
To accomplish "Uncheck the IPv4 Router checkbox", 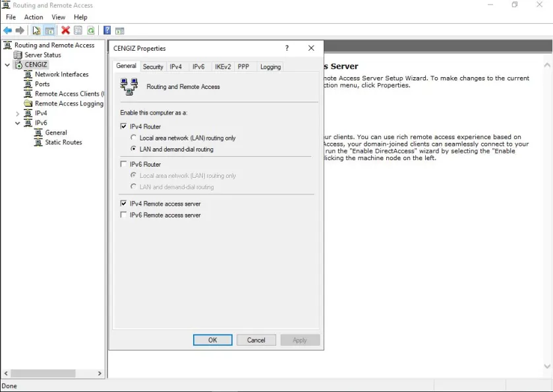I will [x=124, y=126].
